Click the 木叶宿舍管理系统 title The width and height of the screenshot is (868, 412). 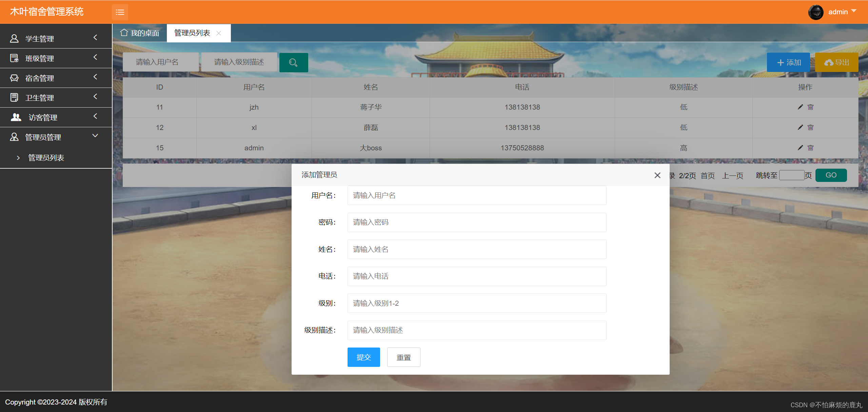(x=47, y=12)
